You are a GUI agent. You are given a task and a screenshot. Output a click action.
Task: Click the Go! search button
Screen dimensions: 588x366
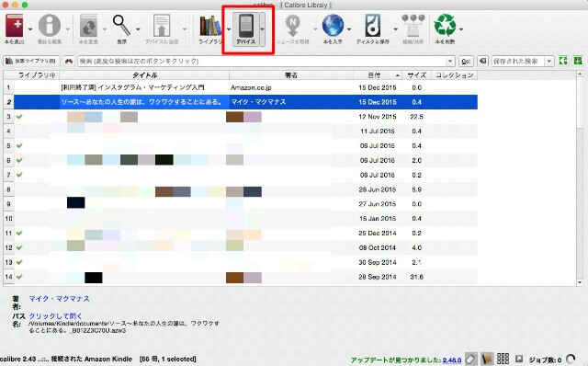pyautogui.click(x=466, y=61)
